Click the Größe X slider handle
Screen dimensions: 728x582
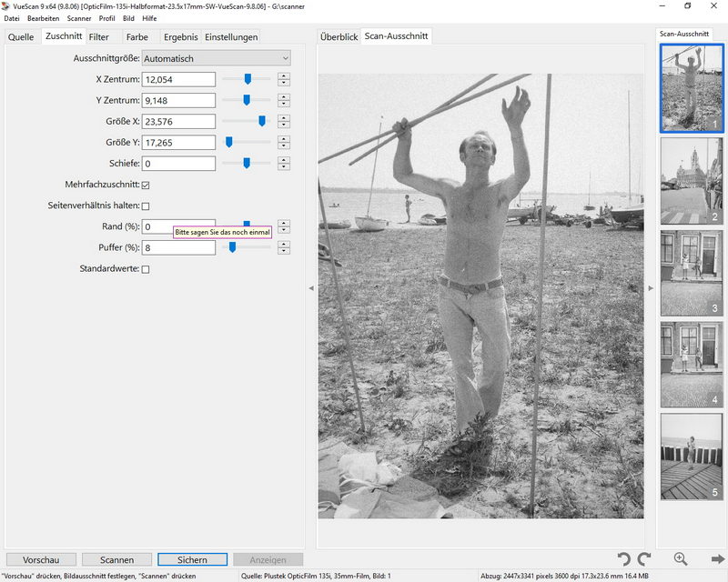coord(262,121)
